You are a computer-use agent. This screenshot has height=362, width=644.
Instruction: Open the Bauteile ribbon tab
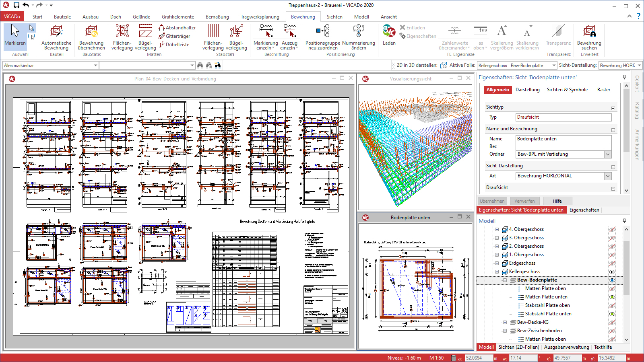point(62,17)
